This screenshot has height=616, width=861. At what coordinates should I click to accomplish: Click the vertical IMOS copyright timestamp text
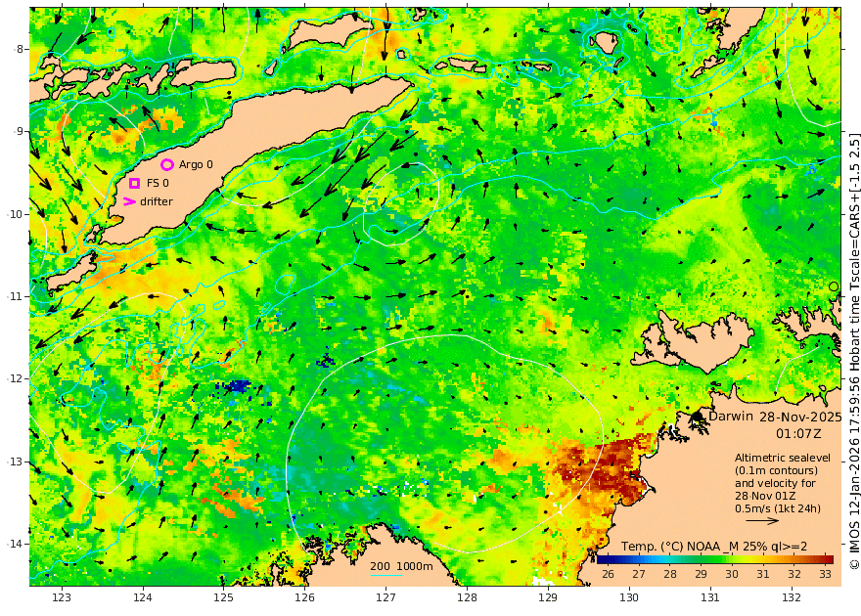click(x=854, y=351)
